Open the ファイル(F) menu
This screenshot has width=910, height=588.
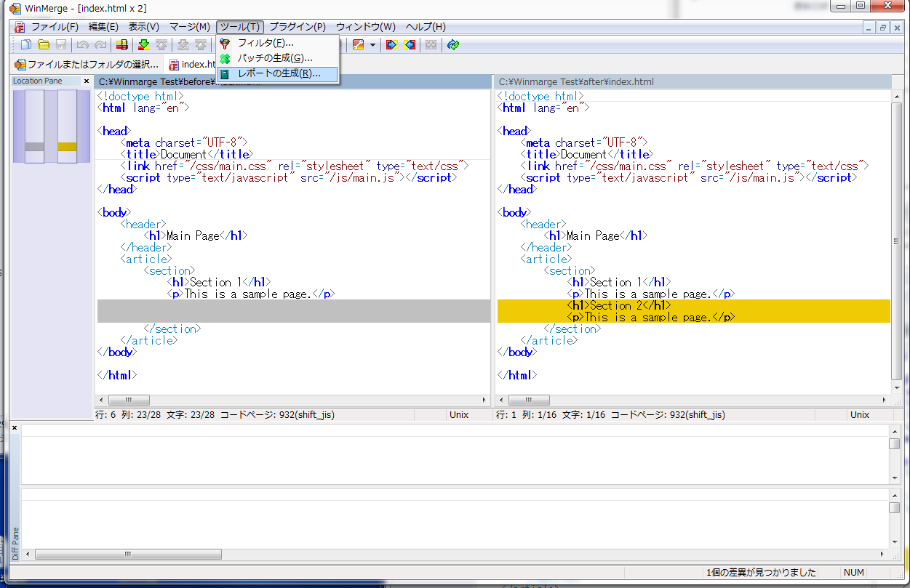[x=54, y=27]
